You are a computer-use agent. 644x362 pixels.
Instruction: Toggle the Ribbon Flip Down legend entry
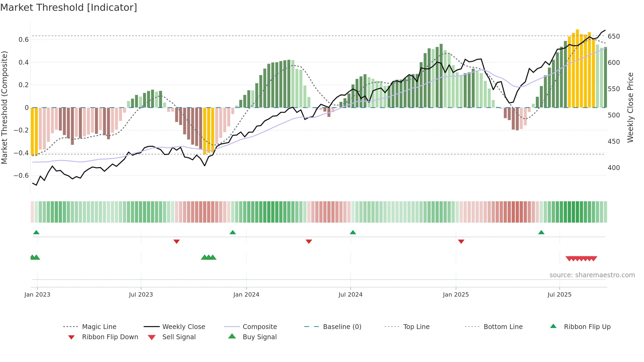coord(103,337)
